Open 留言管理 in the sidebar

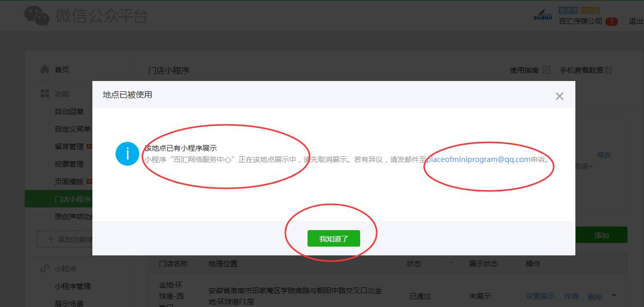(69, 147)
